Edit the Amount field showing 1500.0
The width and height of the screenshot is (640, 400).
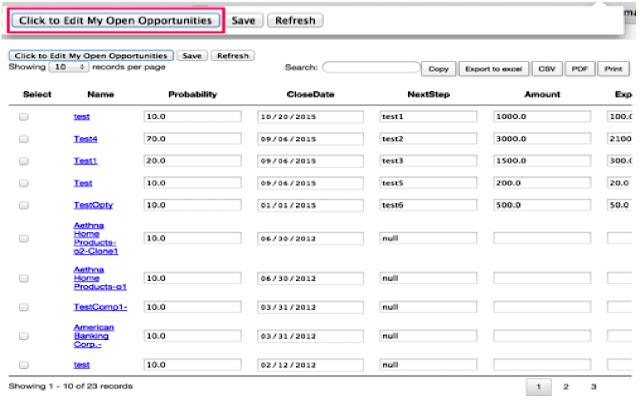pyautogui.click(x=542, y=161)
